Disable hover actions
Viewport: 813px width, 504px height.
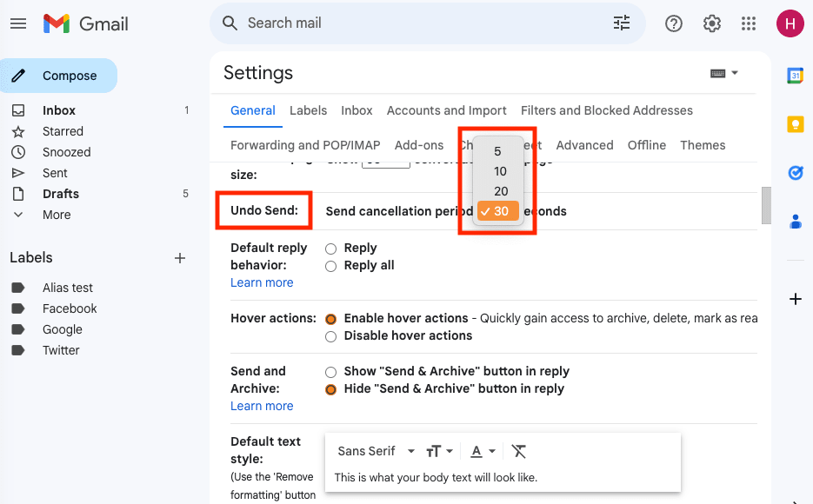[331, 335]
